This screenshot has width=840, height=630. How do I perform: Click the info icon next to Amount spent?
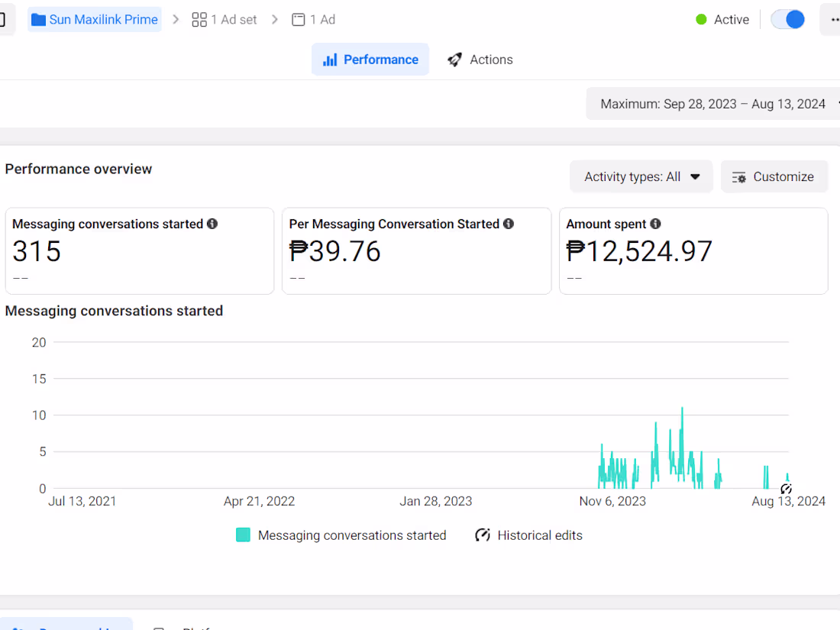pos(655,224)
